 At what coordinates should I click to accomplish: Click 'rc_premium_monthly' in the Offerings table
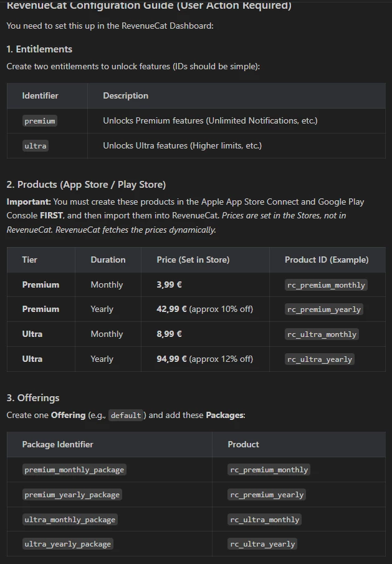269,470
